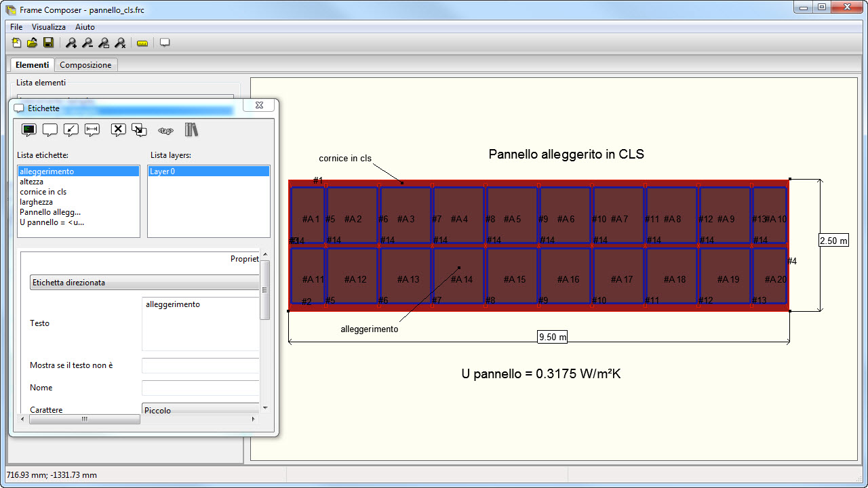Viewport: 868px width, 488px height.
Task: Click the zoom in magnifier icon
Action: click(x=71, y=43)
